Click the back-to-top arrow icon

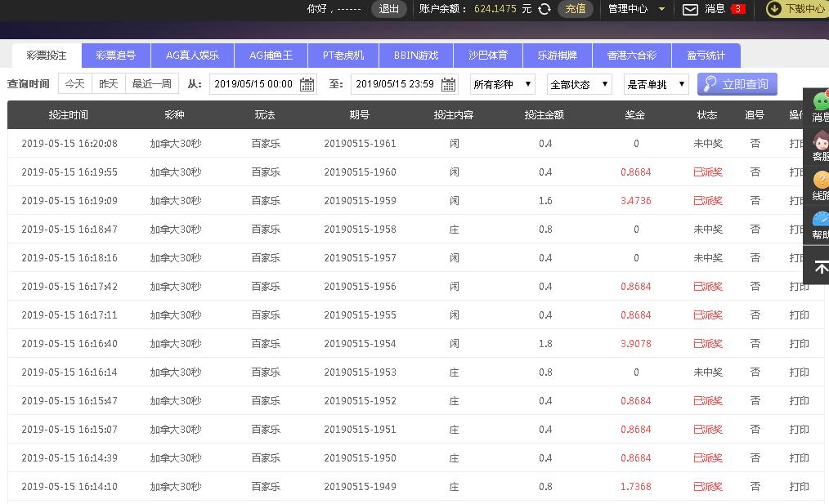820,268
